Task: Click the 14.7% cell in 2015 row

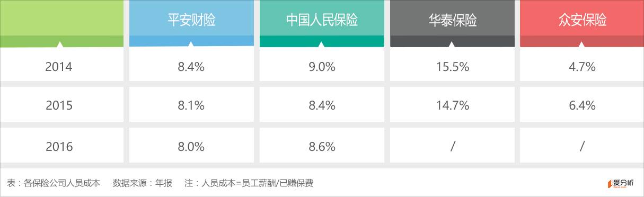Action: (x=452, y=105)
